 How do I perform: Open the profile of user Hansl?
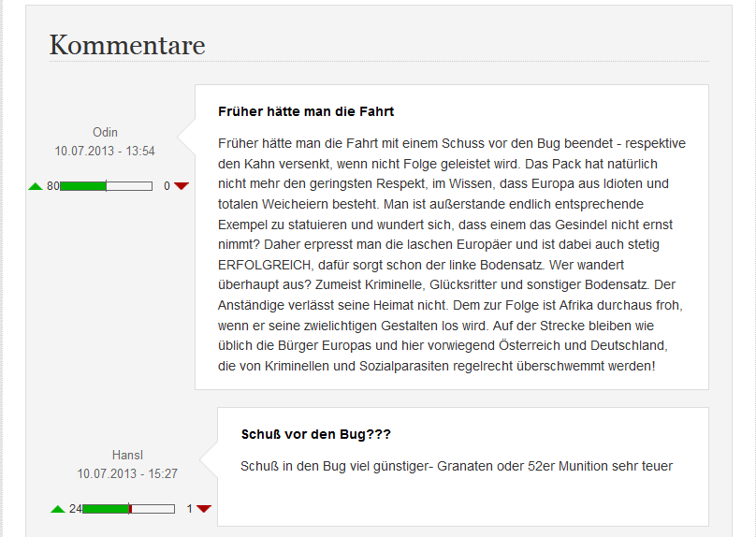127,455
